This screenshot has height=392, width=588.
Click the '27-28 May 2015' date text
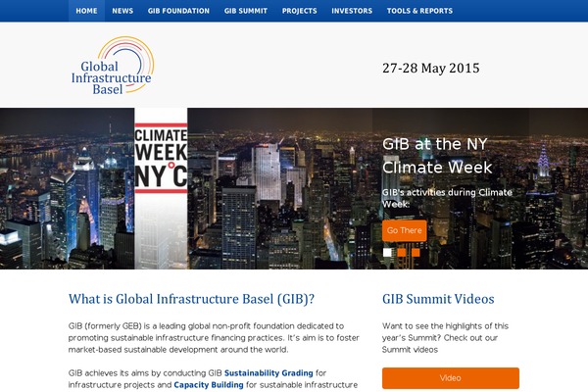tap(431, 69)
